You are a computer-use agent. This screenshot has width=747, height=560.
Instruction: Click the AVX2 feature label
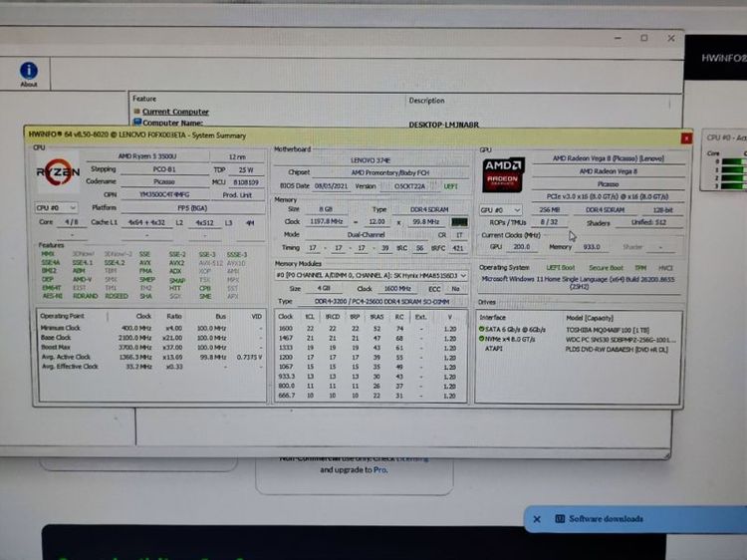click(176, 263)
